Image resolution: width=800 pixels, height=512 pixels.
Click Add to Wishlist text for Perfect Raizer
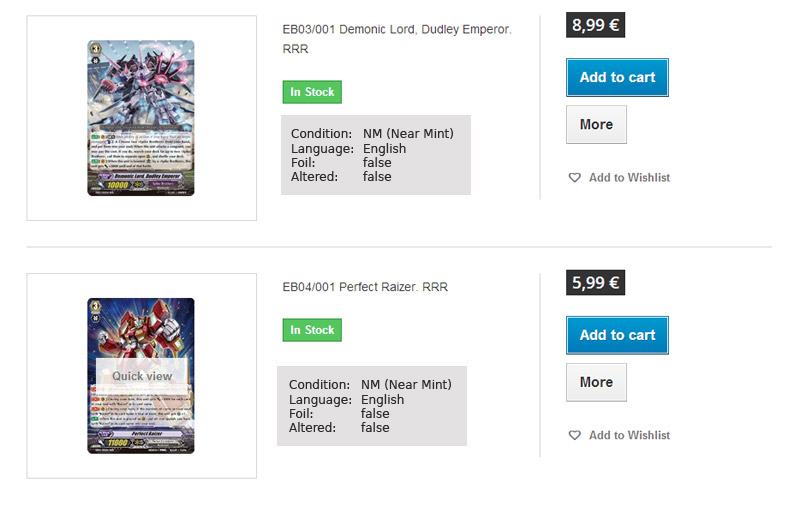tap(629, 436)
